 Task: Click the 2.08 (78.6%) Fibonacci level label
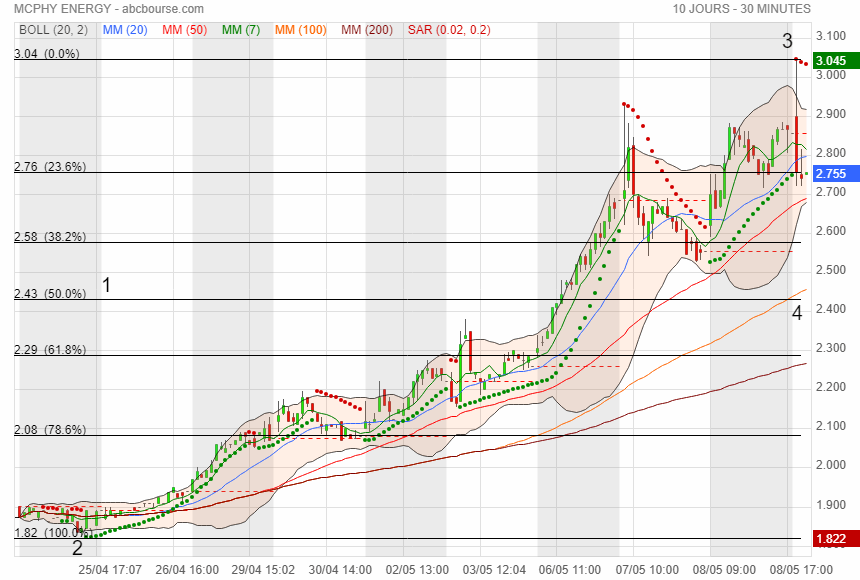[50, 430]
